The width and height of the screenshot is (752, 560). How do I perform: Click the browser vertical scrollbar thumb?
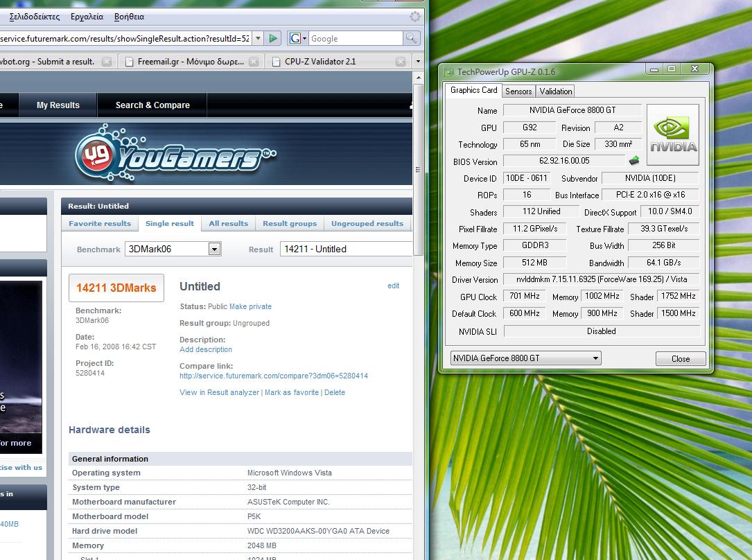[x=418, y=170]
